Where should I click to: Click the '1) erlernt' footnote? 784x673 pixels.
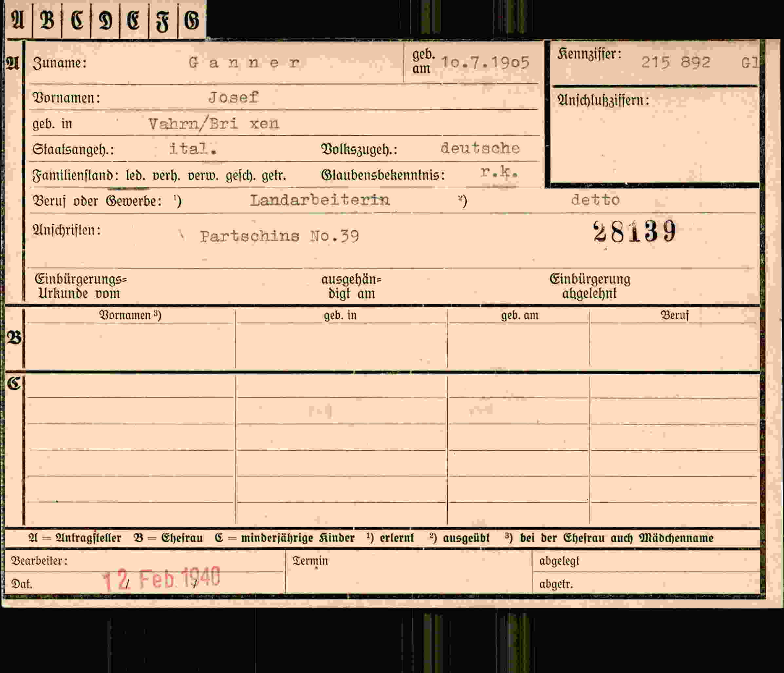click(390, 538)
